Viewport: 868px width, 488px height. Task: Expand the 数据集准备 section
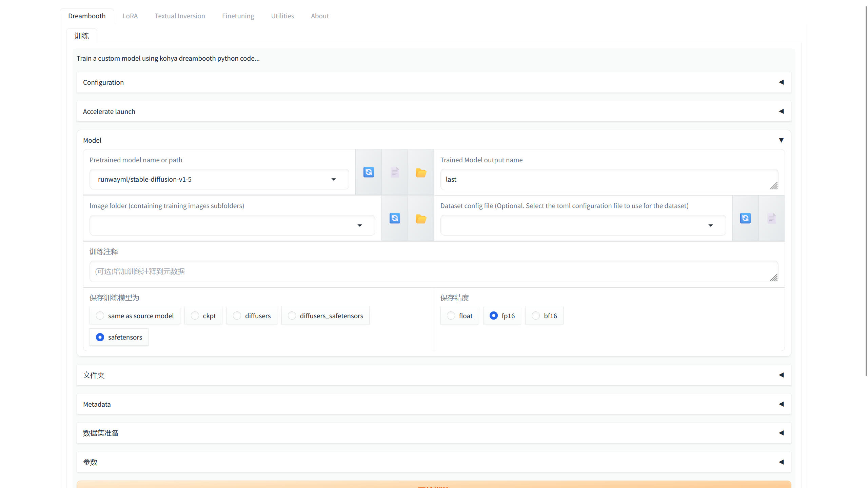[x=434, y=433]
